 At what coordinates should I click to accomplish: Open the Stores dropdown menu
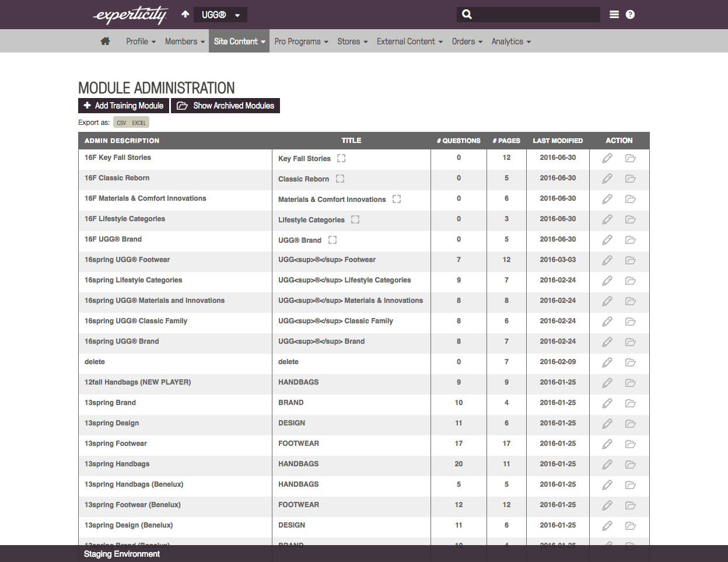click(352, 41)
